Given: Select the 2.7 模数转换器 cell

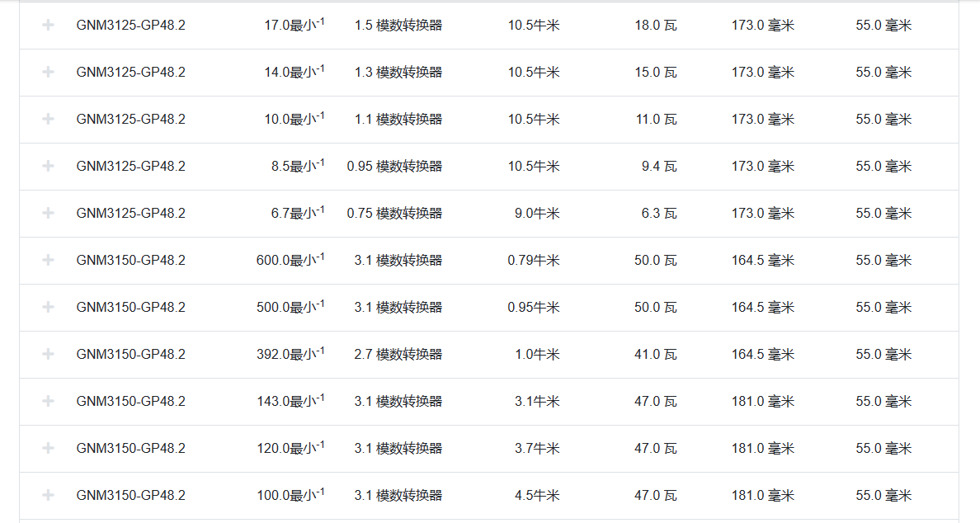Looking at the screenshot, I should point(398,354).
